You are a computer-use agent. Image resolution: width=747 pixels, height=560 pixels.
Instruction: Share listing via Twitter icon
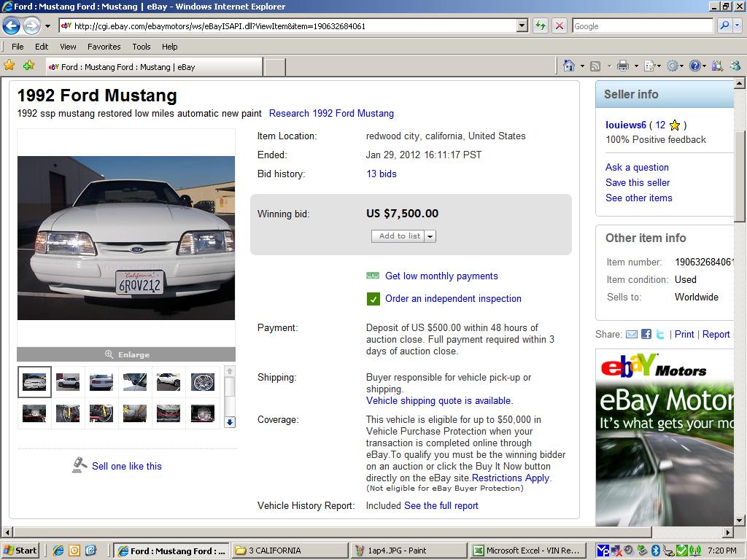[x=660, y=334]
